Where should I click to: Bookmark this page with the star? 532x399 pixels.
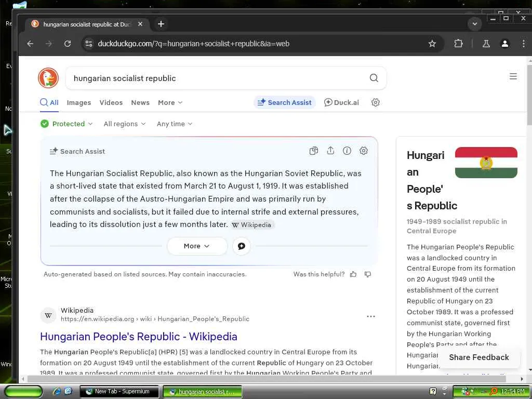coord(432,44)
